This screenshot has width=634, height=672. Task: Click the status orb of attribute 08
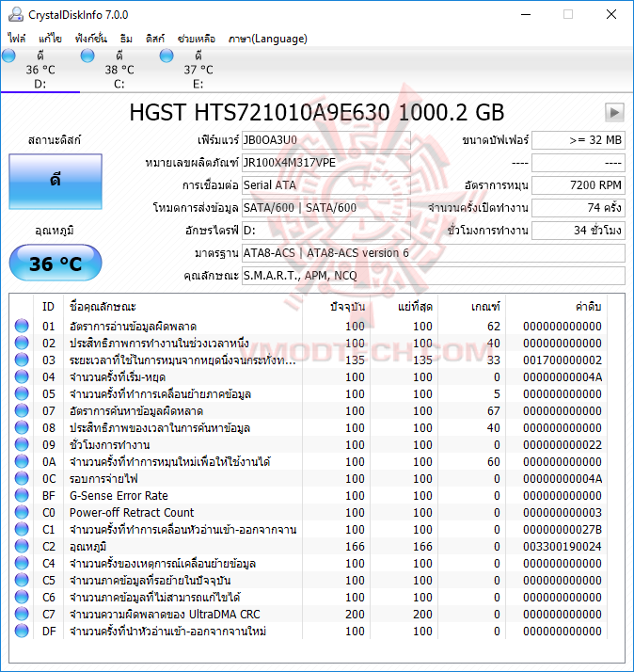(22, 427)
